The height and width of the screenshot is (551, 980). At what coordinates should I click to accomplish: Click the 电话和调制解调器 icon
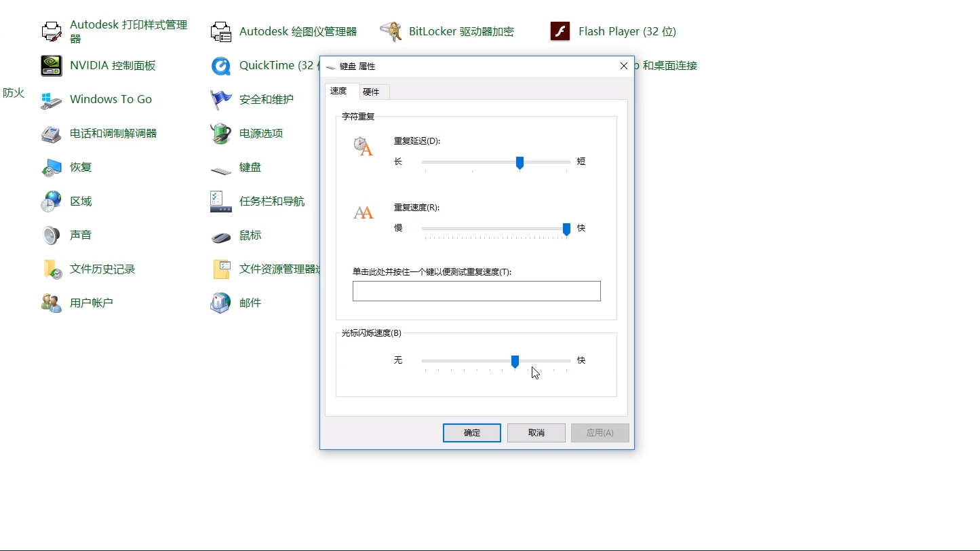(x=52, y=133)
